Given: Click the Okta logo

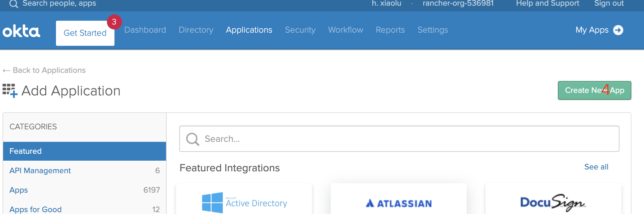Looking at the screenshot, I should click(x=21, y=31).
